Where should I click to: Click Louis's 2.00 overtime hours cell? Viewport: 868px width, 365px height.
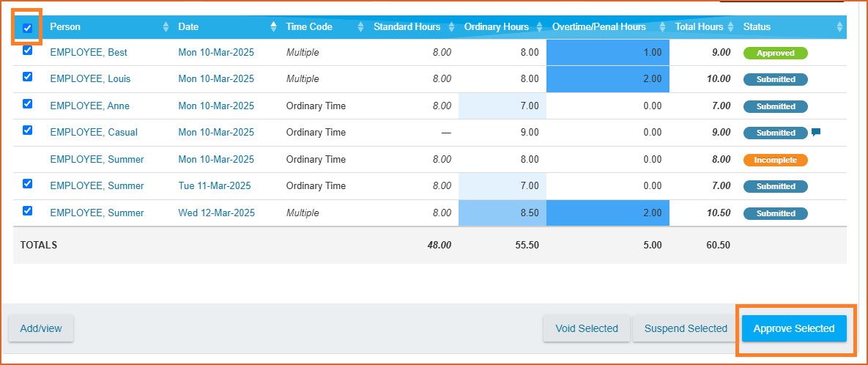[608, 79]
